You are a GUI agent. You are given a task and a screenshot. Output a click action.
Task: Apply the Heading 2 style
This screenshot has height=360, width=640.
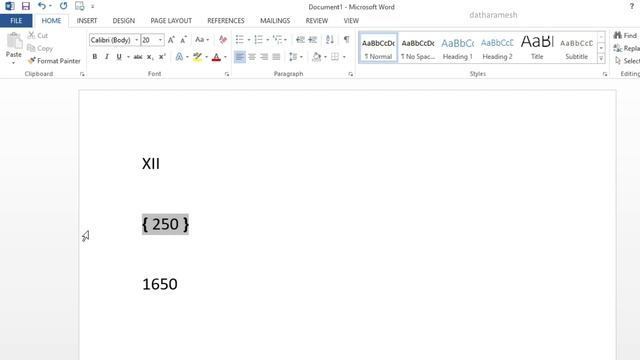(497, 48)
